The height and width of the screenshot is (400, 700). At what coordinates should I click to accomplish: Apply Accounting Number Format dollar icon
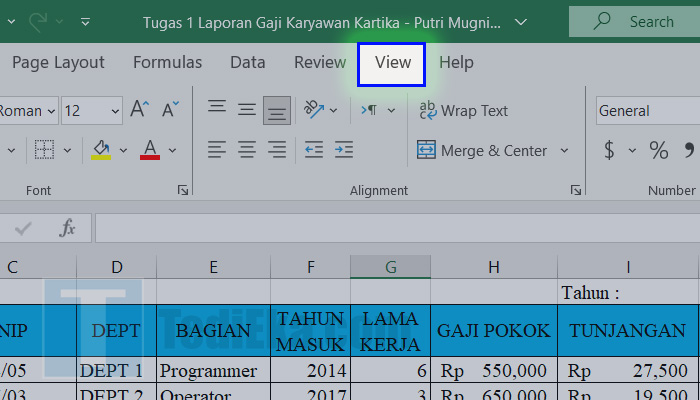(x=609, y=150)
